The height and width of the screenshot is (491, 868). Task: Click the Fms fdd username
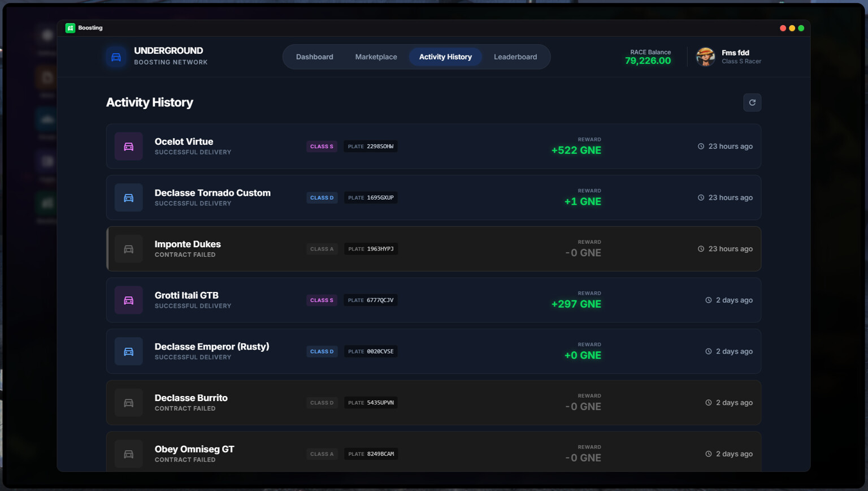point(735,53)
